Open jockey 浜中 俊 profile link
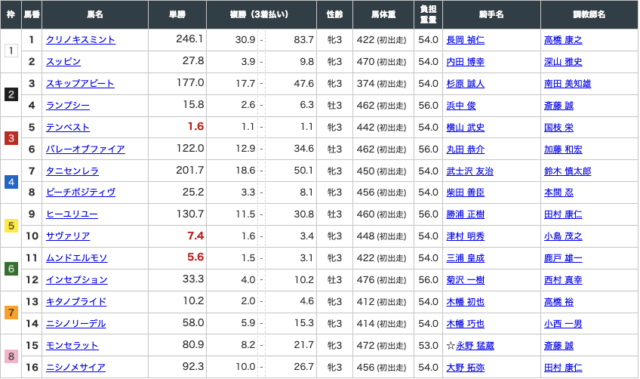 click(461, 106)
